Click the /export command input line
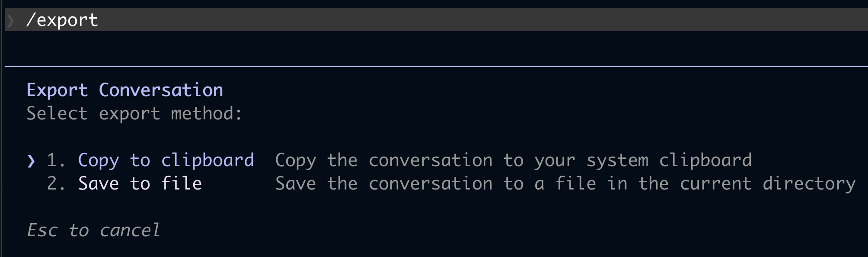This screenshot has height=257, width=868. (x=436, y=19)
